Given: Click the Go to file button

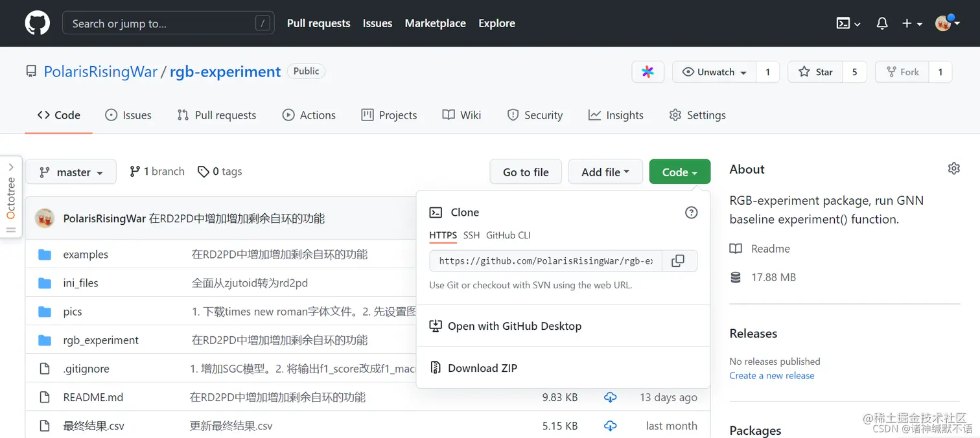Looking at the screenshot, I should click(x=526, y=172).
